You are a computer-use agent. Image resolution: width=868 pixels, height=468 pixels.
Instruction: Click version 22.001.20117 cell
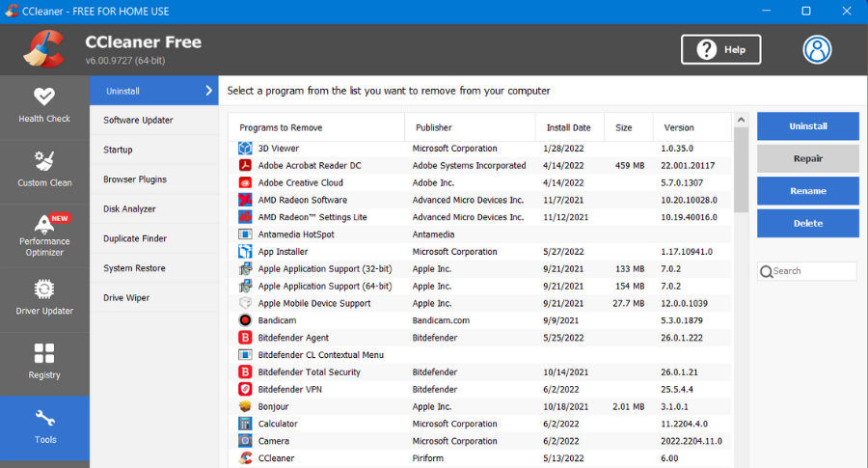[x=688, y=166]
